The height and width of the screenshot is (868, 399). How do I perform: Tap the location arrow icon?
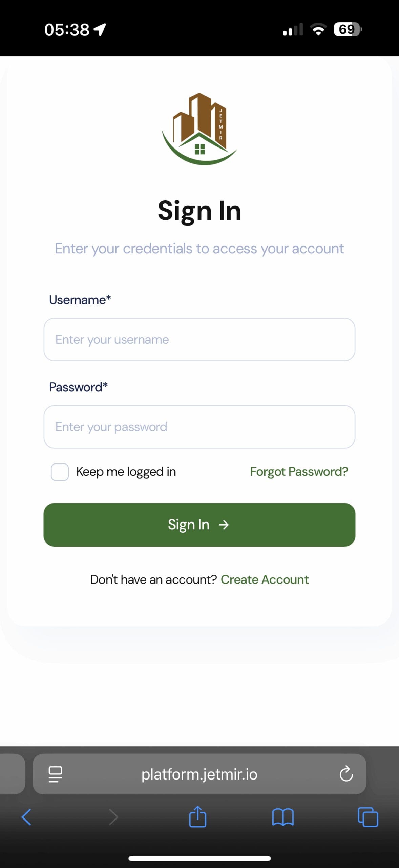tap(100, 29)
